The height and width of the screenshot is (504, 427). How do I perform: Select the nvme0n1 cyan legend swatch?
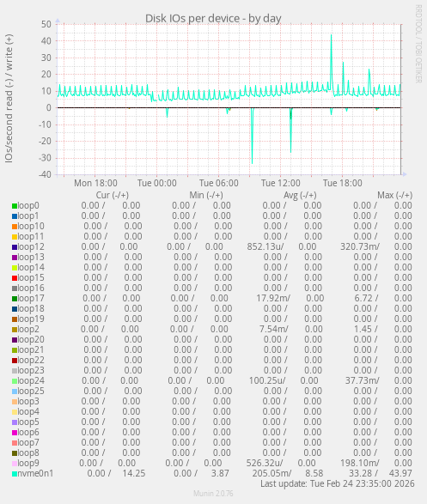click(x=15, y=474)
